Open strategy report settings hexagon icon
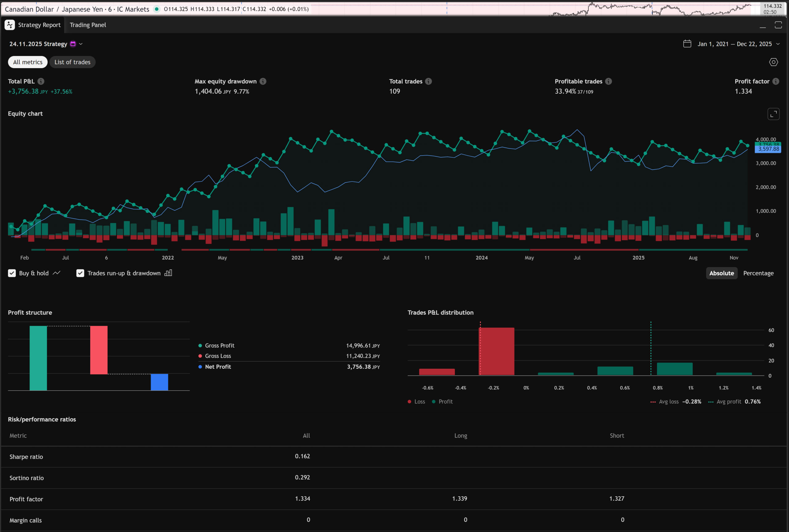789x532 pixels. [773, 62]
